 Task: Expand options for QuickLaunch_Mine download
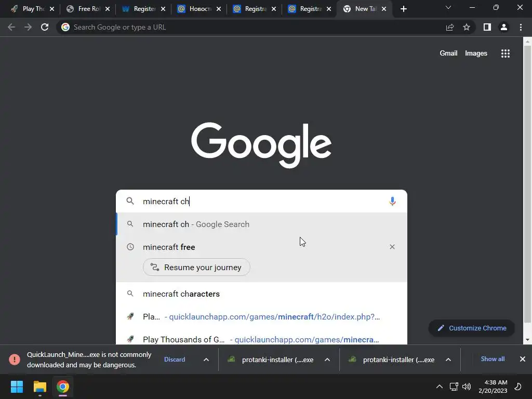[x=206, y=360]
